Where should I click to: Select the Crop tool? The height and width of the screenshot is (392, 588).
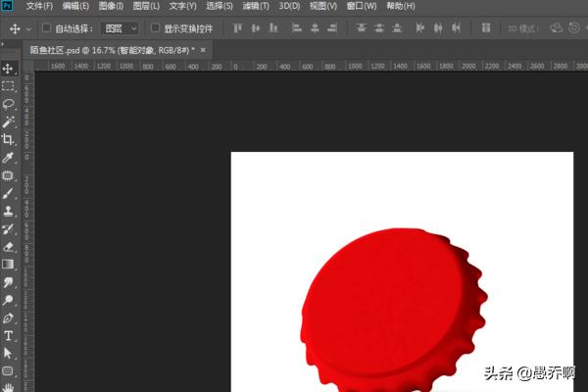(x=8, y=139)
